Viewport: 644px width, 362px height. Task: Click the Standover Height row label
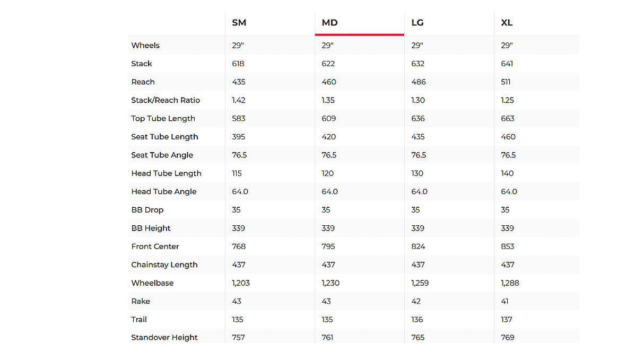(x=164, y=338)
